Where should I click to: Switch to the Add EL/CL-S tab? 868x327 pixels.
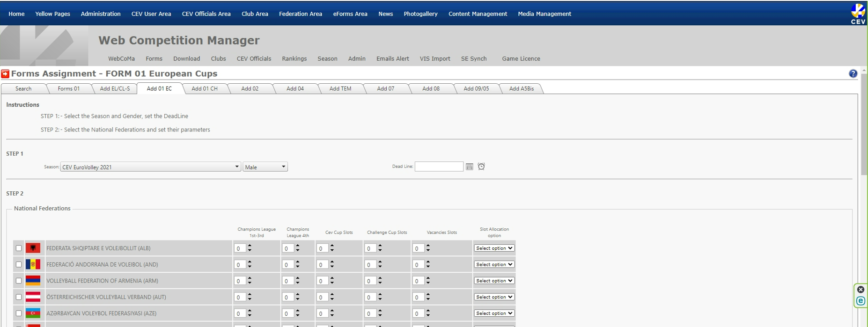click(x=115, y=88)
